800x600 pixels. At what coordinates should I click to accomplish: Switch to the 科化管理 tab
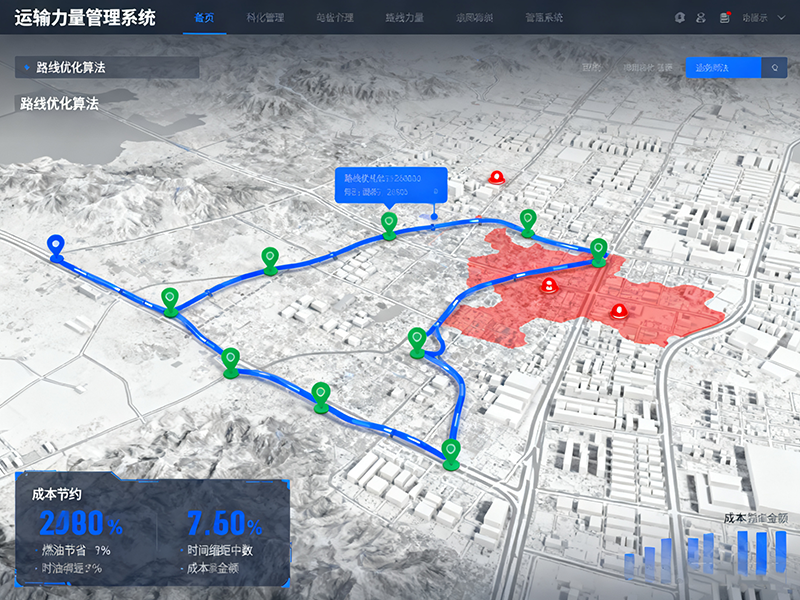(x=265, y=18)
